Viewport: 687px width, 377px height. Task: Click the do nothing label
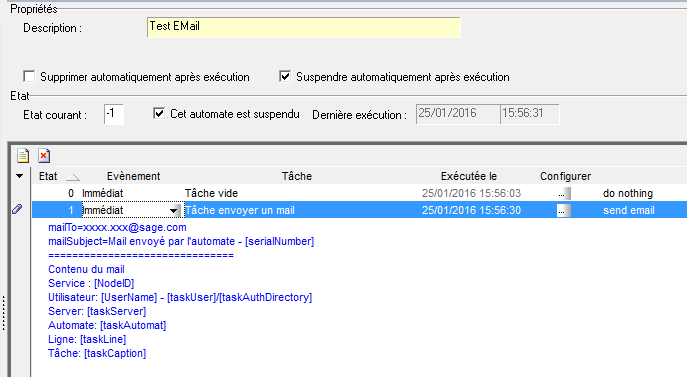click(628, 193)
